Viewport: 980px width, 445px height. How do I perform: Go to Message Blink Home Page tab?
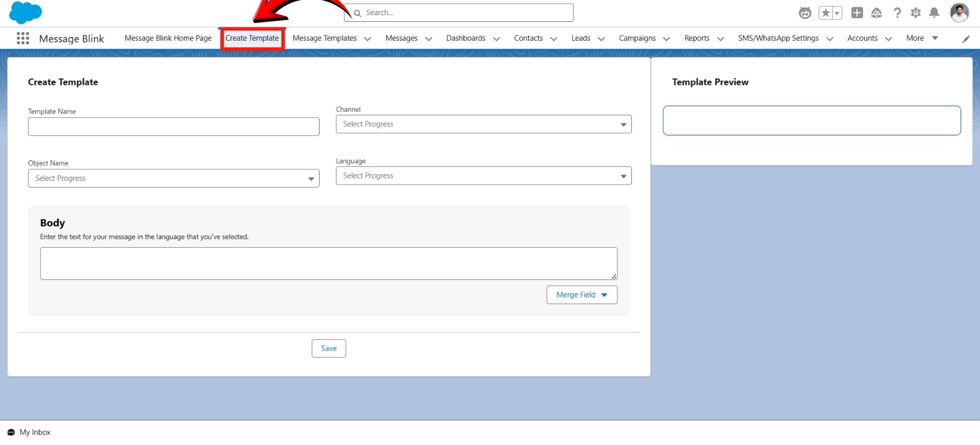pyautogui.click(x=168, y=38)
